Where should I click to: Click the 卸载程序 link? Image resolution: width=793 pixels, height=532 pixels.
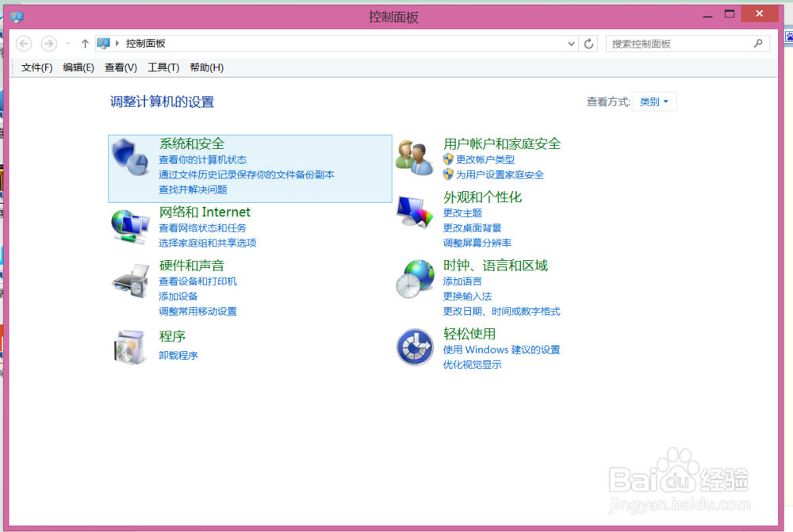(x=178, y=355)
